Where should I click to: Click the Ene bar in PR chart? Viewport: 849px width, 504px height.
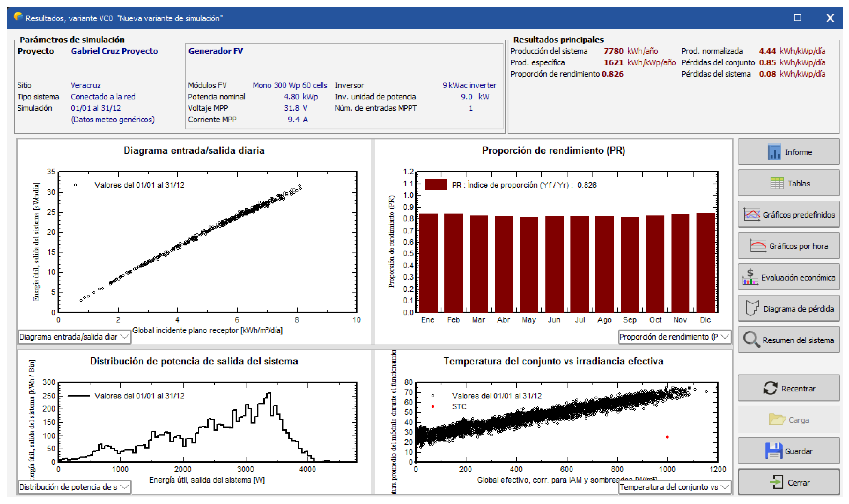click(x=428, y=263)
